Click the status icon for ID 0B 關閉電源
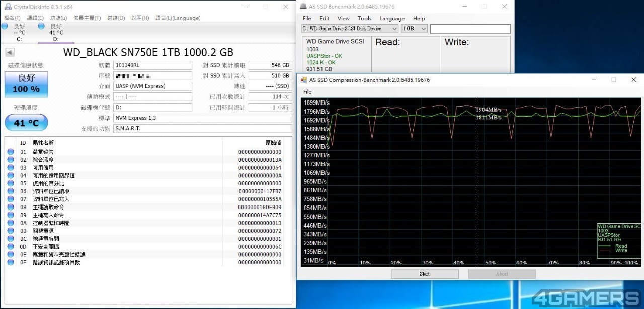The image size is (644, 309). click(11, 231)
